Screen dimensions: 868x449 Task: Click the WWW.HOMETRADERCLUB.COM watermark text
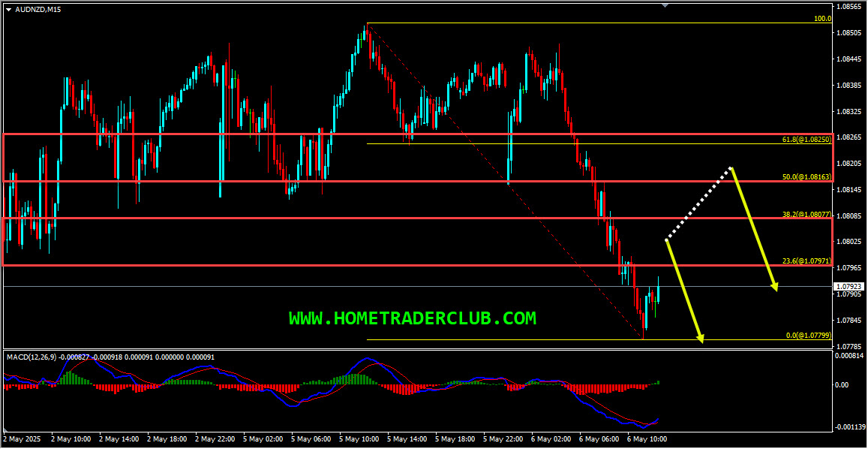413,318
